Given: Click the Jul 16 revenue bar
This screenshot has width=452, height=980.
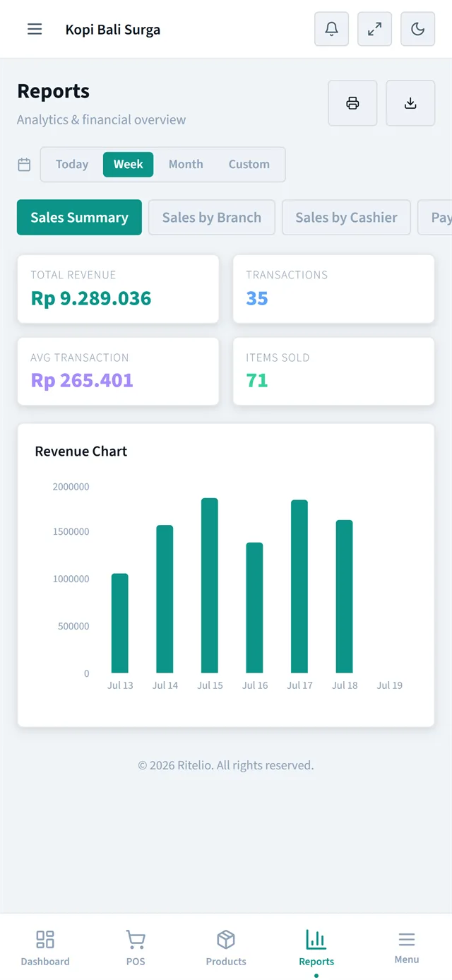Looking at the screenshot, I should pos(254,608).
